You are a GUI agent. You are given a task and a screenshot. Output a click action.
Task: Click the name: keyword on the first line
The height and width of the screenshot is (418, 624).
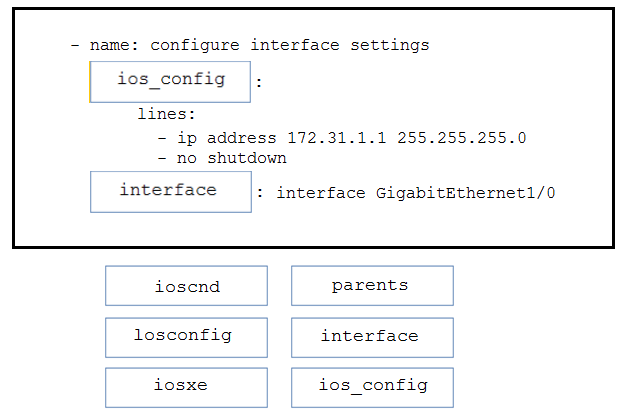pos(114,45)
